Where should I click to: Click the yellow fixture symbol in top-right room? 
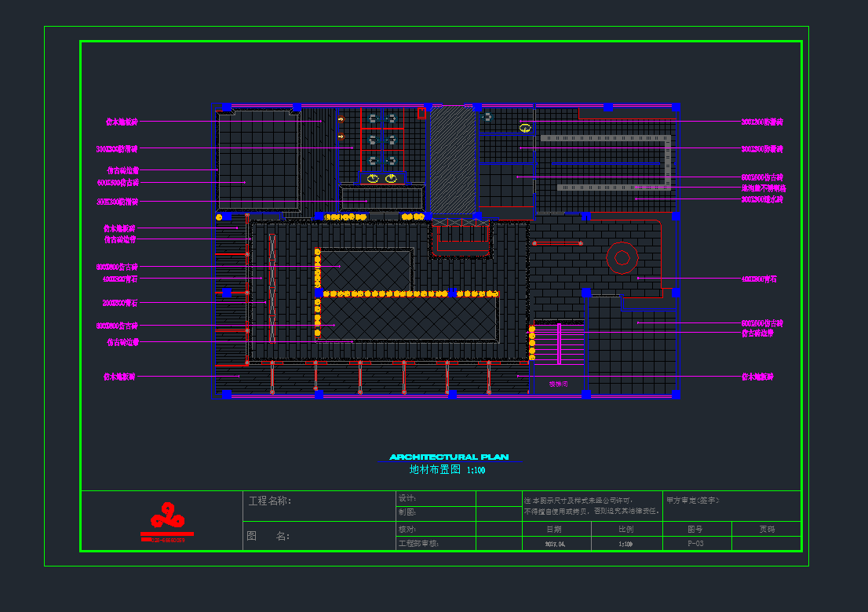525,128
